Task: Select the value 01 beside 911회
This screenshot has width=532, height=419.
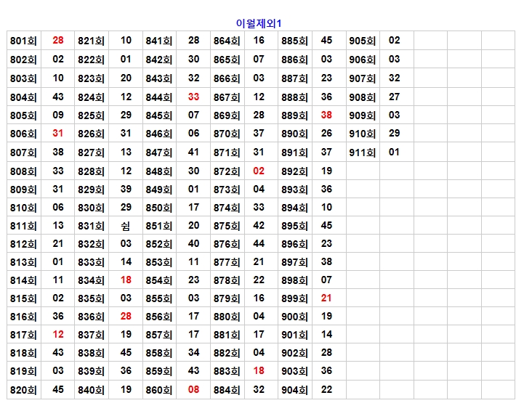Action: point(394,152)
